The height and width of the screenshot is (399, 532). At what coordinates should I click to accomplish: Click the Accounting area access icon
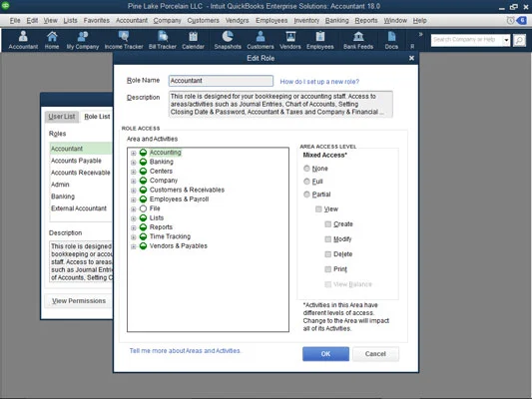coord(143,153)
